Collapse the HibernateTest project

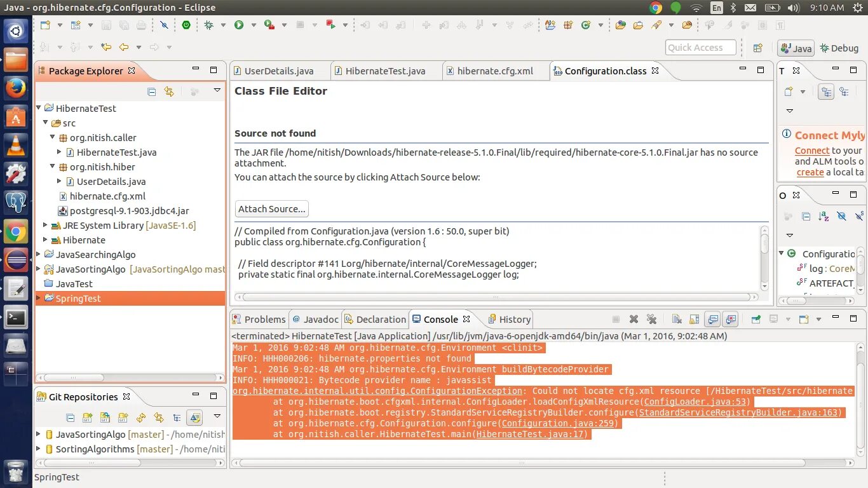point(39,108)
